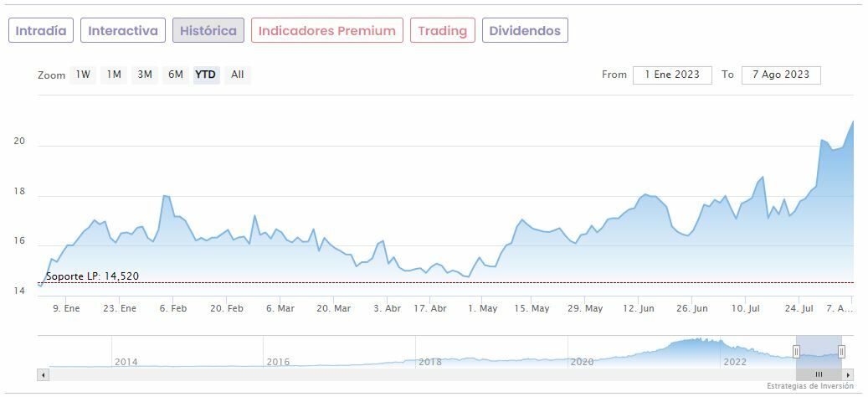Go to the Trading section

442,31
